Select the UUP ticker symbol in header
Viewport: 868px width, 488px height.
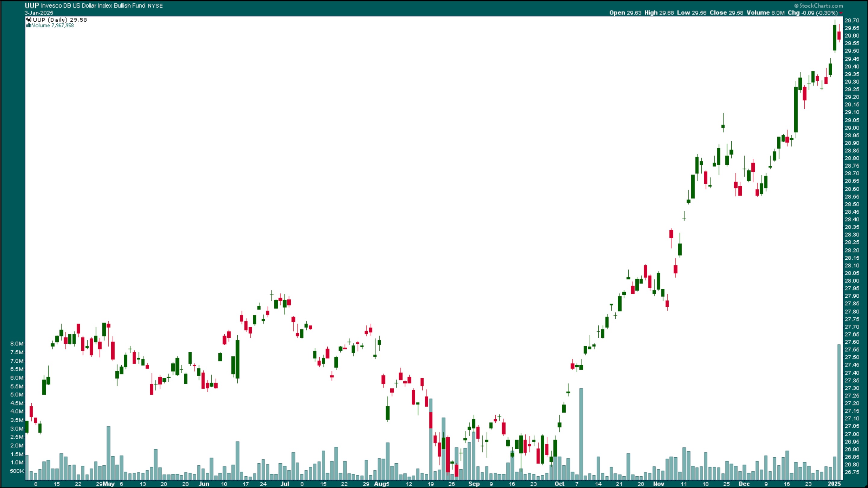32,5
